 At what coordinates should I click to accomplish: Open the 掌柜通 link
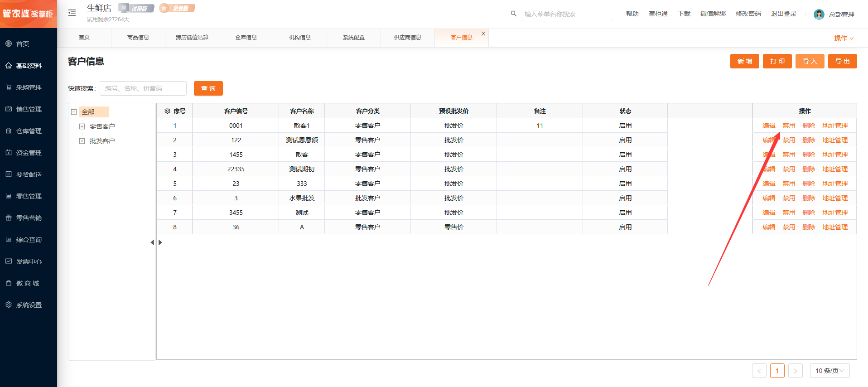[x=658, y=14]
